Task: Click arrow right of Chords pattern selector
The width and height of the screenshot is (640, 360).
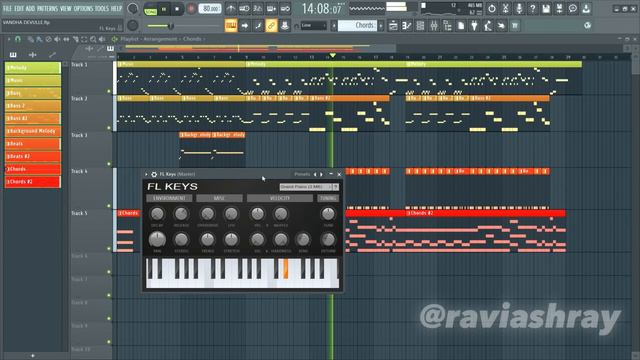Action: point(381,26)
